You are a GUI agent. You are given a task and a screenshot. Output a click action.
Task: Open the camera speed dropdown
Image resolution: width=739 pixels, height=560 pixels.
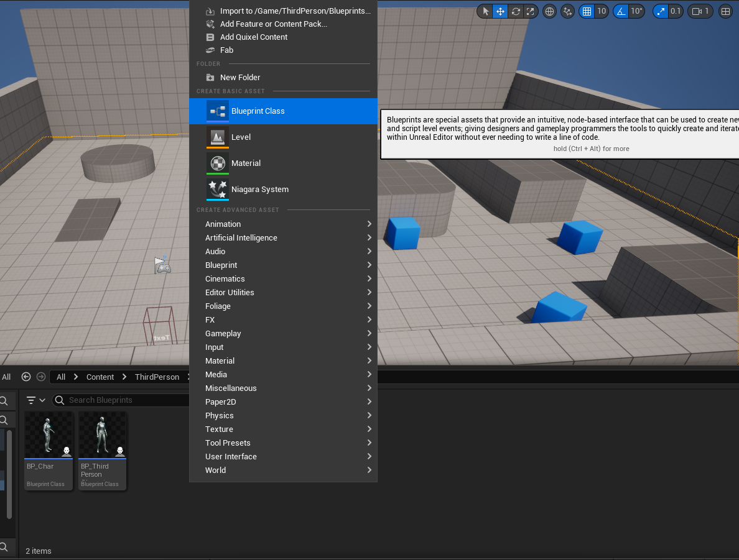(700, 11)
